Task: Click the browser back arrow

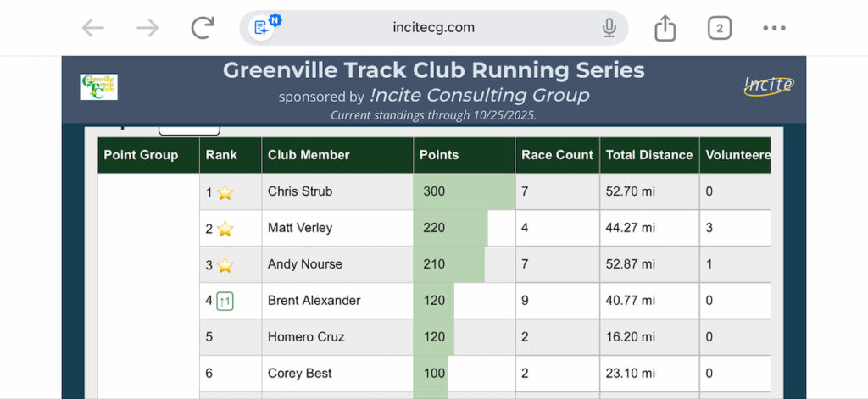Action: (x=93, y=28)
